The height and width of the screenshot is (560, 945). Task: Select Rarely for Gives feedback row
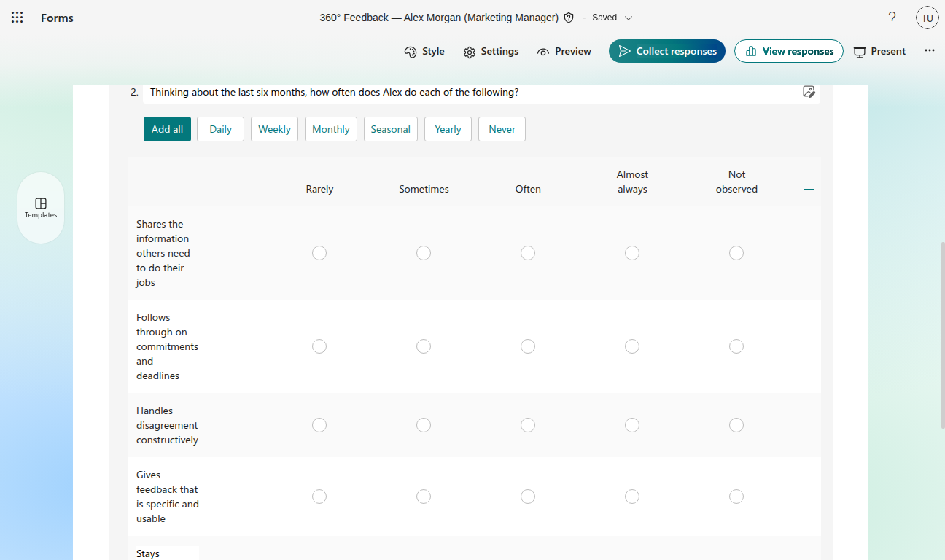319,497
